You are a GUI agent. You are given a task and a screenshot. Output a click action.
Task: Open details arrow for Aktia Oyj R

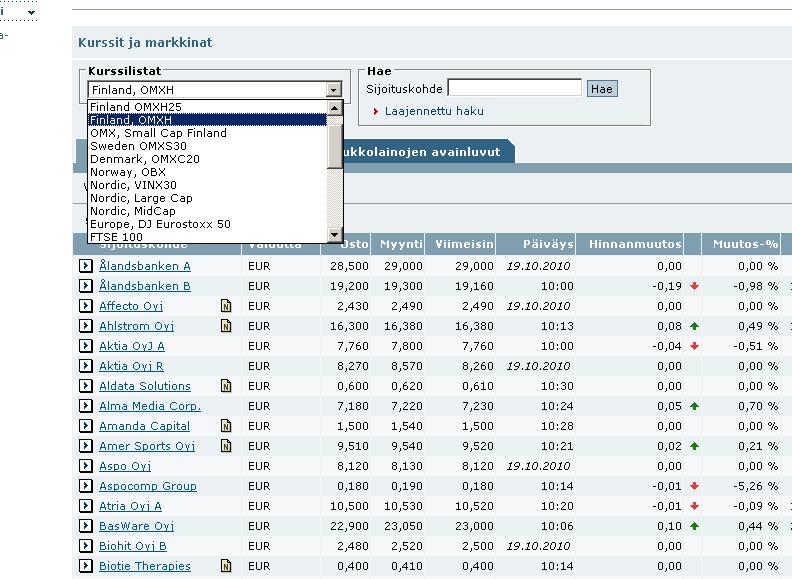(86, 366)
